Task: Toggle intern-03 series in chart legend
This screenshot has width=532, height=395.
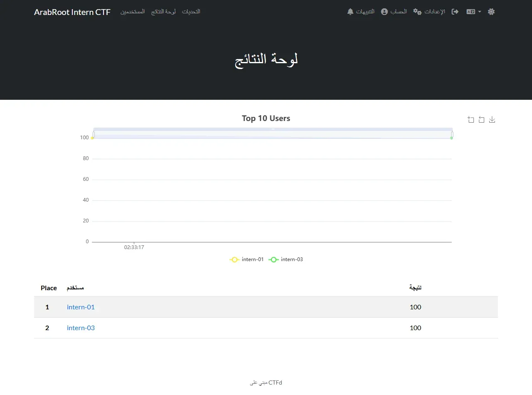Action: (x=286, y=259)
